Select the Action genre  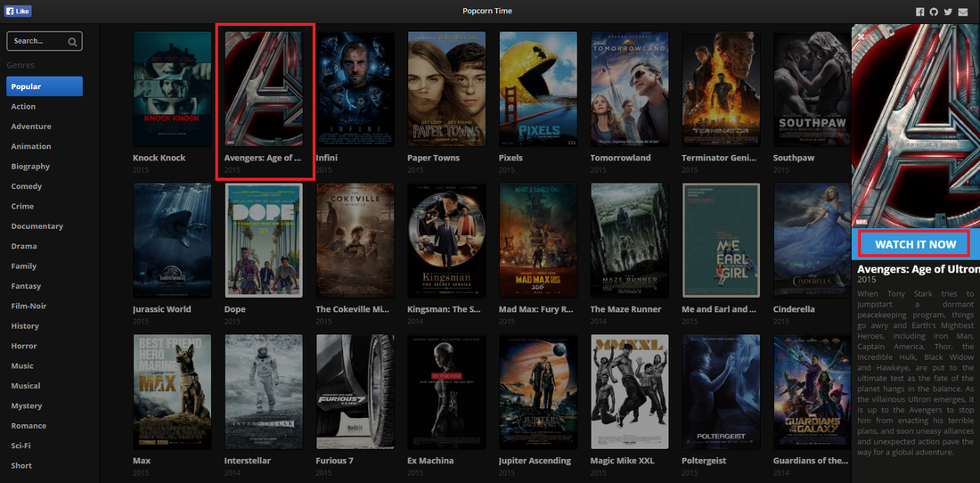(x=23, y=106)
